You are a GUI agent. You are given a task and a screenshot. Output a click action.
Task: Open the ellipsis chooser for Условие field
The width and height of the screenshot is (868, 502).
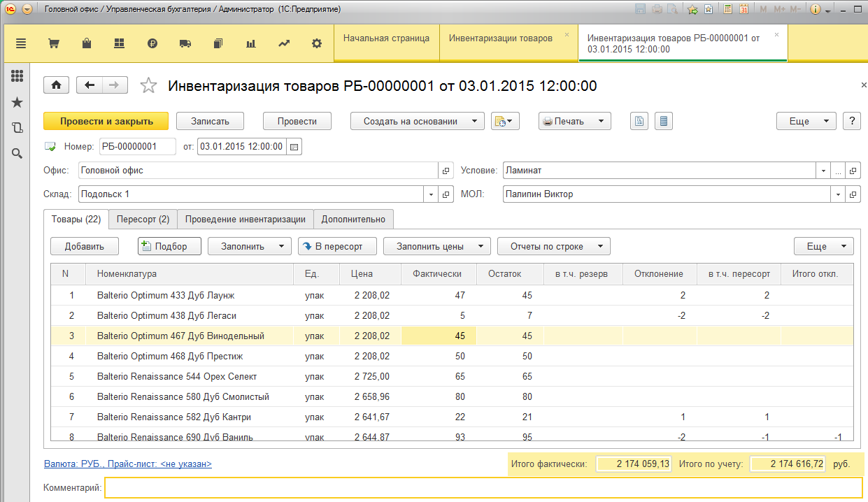(838, 171)
